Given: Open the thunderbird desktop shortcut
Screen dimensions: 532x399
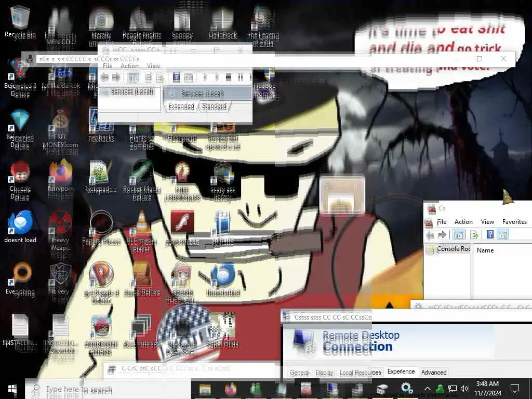Looking at the screenshot, I should pos(223,279).
